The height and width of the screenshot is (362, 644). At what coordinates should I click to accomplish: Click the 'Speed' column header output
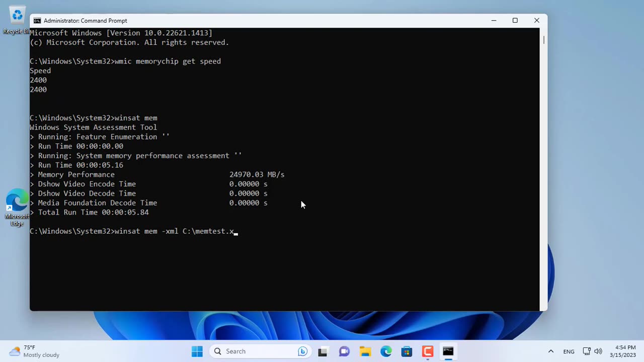point(40,71)
